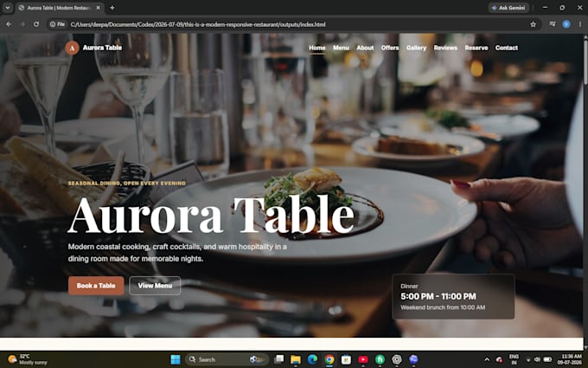Open the ChatGPT app on the taskbar
588x368 pixels.
[397, 359]
